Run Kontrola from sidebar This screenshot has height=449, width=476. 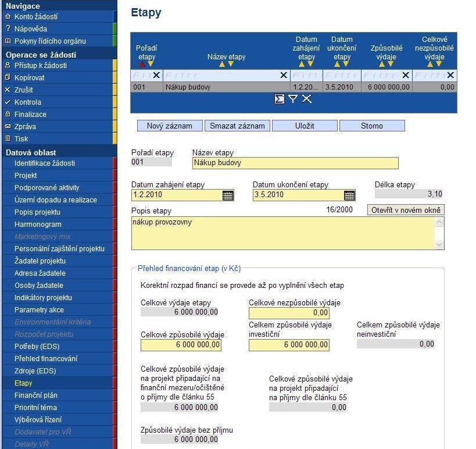point(58,102)
